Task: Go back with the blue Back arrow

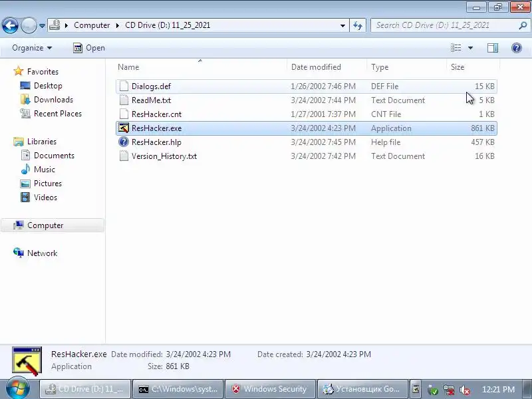Action: coord(10,25)
